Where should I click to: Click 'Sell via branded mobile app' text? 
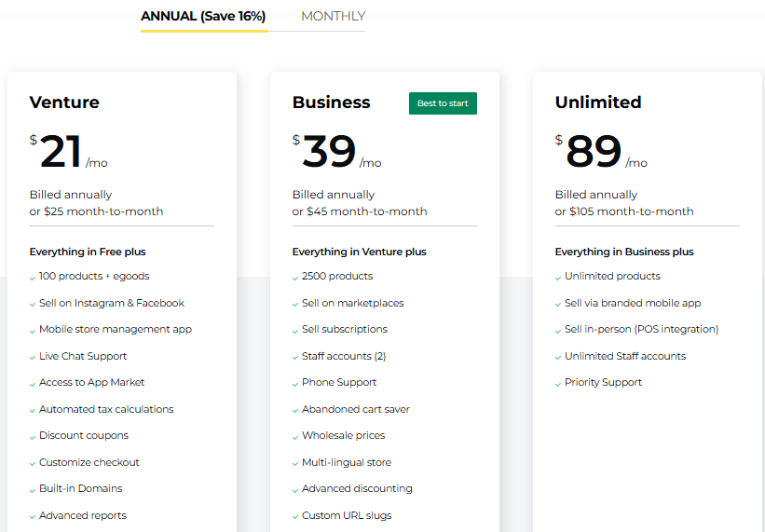[633, 303]
